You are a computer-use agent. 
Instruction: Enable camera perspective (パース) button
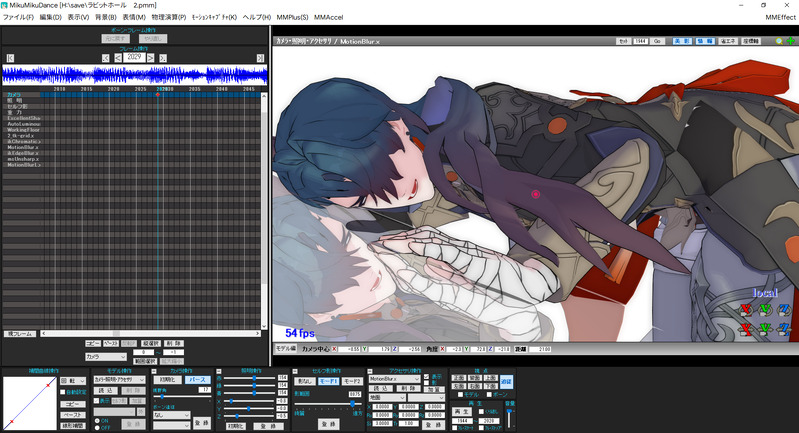click(x=198, y=380)
